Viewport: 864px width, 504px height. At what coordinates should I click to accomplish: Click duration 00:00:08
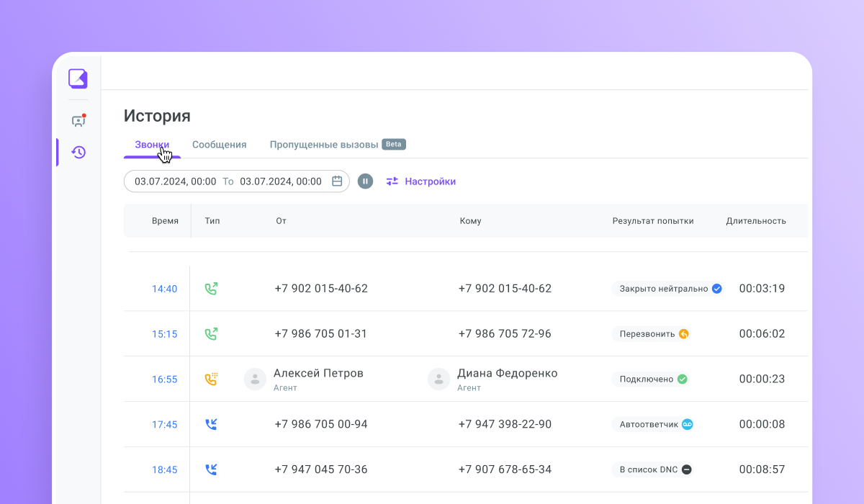point(762,424)
